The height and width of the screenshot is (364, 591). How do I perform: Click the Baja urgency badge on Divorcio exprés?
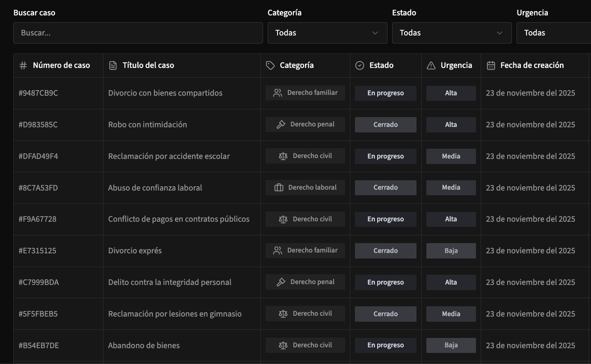(x=451, y=251)
